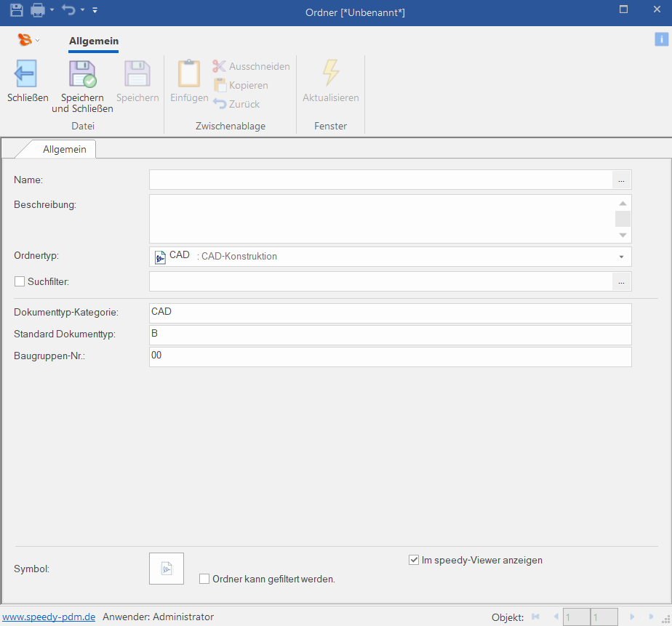The width and height of the screenshot is (672, 626).
Task: Select the Allgemein form page tab
Action: pyautogui.click(x=64, y=149)
